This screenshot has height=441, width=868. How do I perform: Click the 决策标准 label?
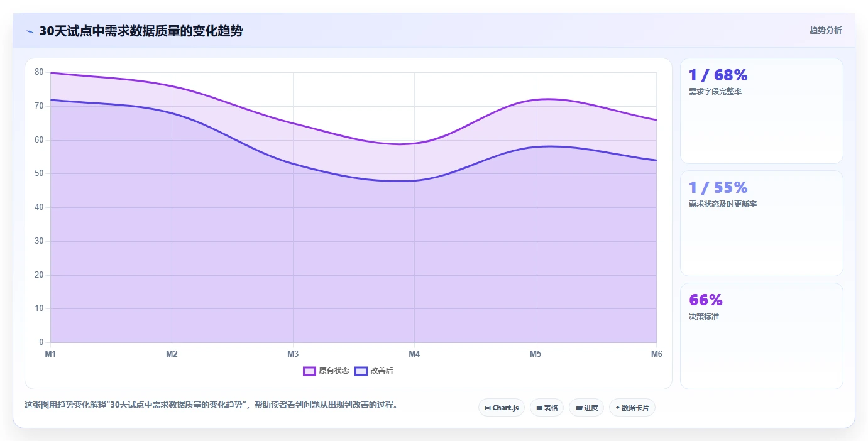(x=704, y=317)
